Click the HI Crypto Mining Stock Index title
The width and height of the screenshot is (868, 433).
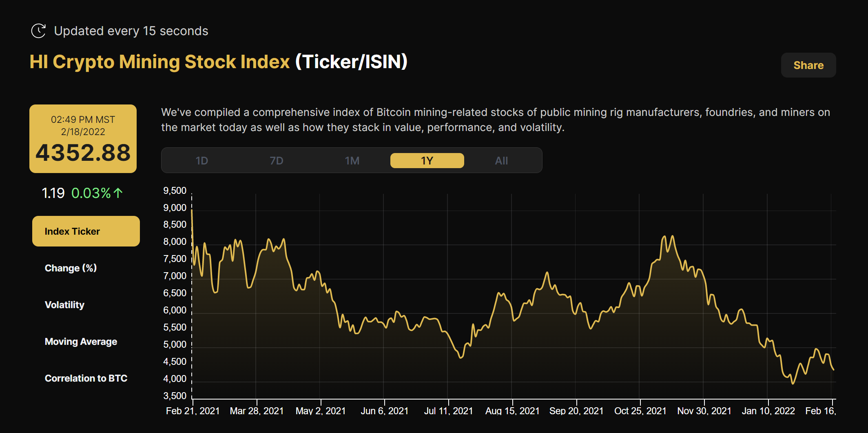[x=159, y=62]
